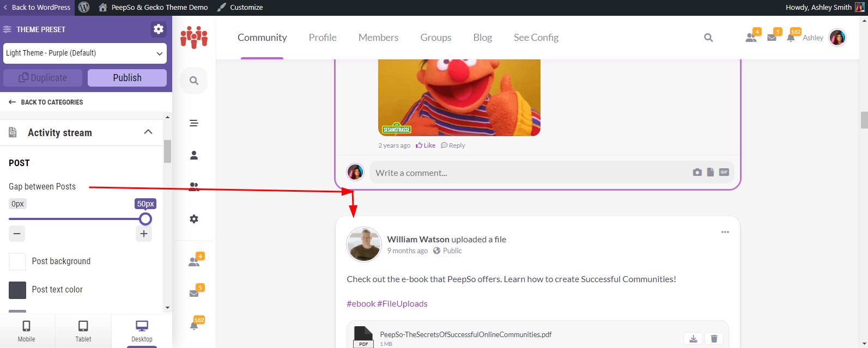Open the Groups navigation item
Image resolution: width=868 pixels, height=348 pixels.
click(436, 38)
